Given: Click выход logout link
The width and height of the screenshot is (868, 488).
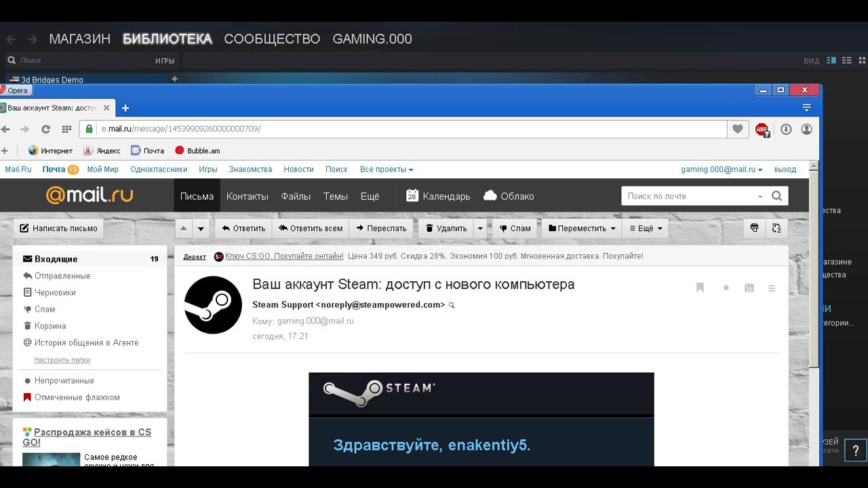Looking at the screenshot, I should coord(785,169).
